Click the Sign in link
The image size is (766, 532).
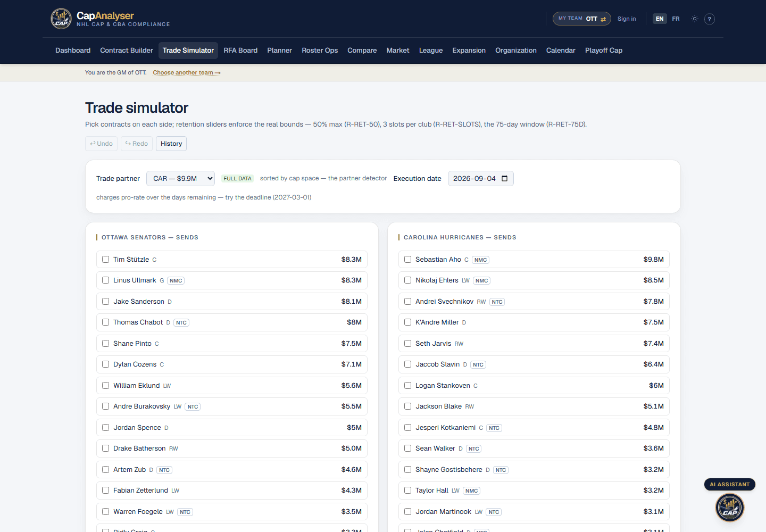point(627,19)
